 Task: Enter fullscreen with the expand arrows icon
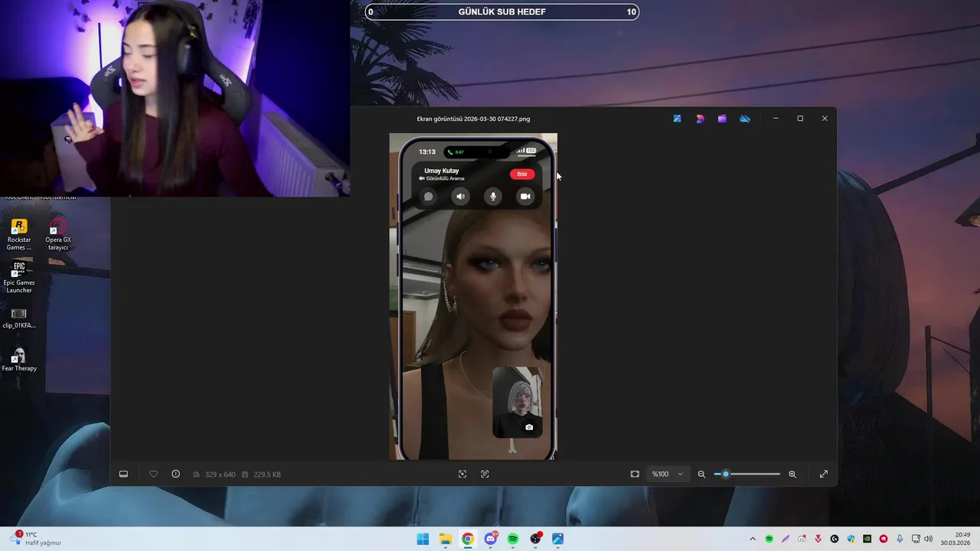click(824, 474)
